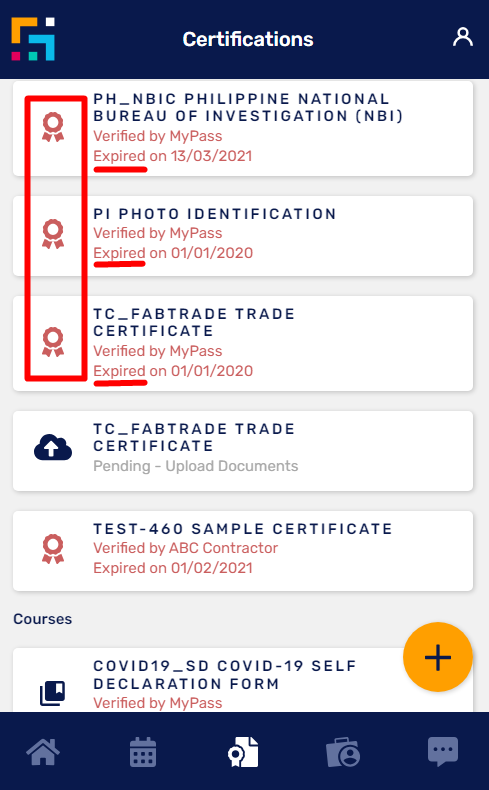489x790 pixels.
Task: Open the photo ID camera tab
Action: pos(343,752)
